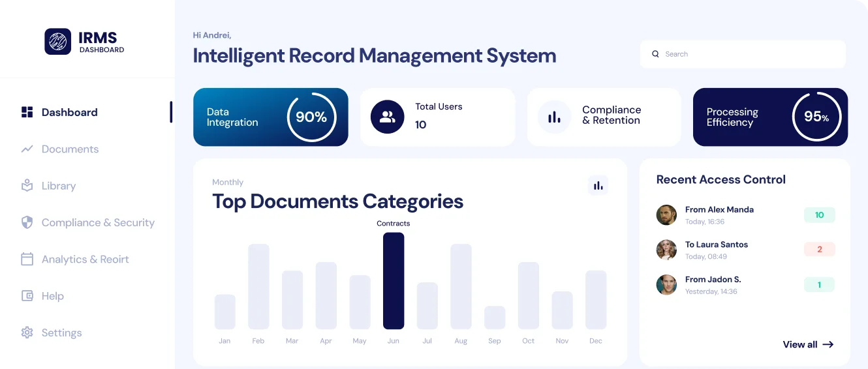This screenshot has height=369, width=868.
Task: Click the Settings gear icon
Action: coord(27,332)
